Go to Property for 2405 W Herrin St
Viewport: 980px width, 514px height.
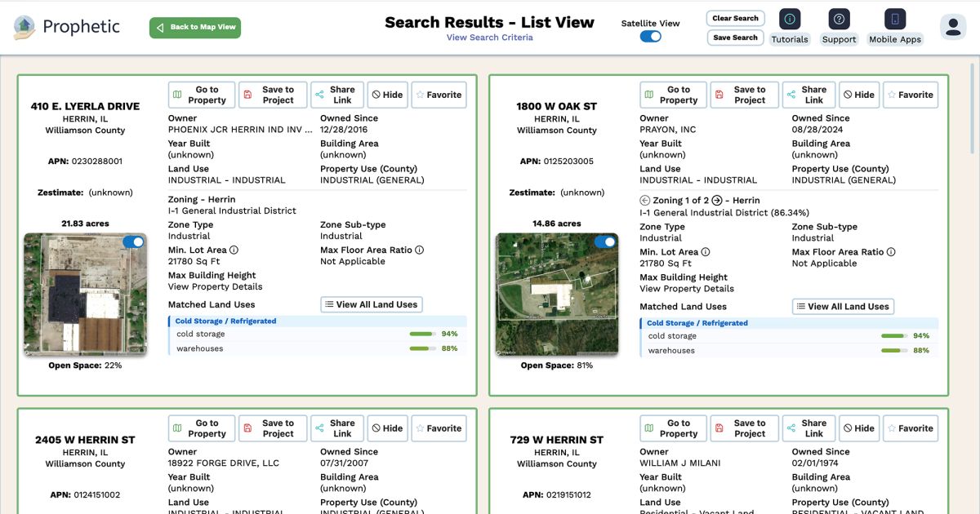202,428
